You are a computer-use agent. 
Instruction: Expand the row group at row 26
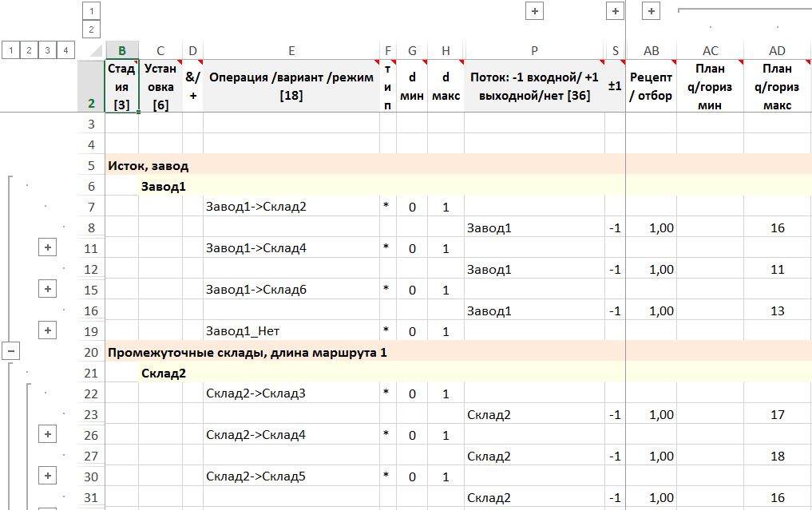tap(48, 434)
